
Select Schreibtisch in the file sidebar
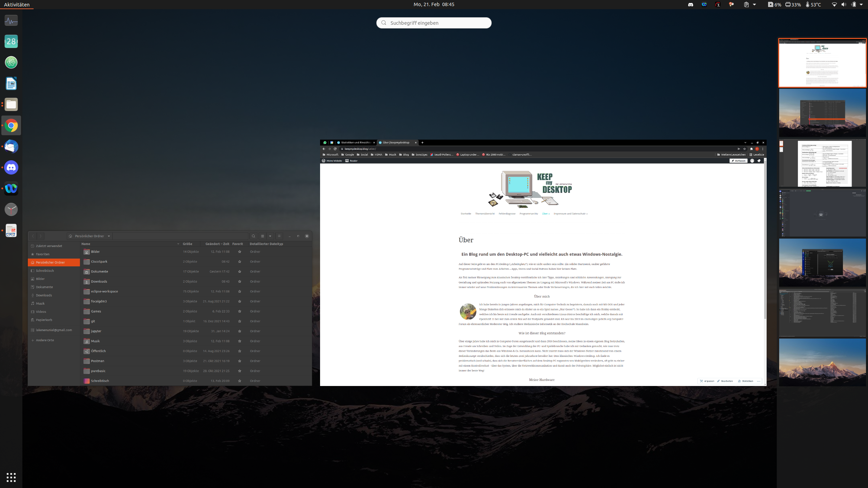(45, 271)
